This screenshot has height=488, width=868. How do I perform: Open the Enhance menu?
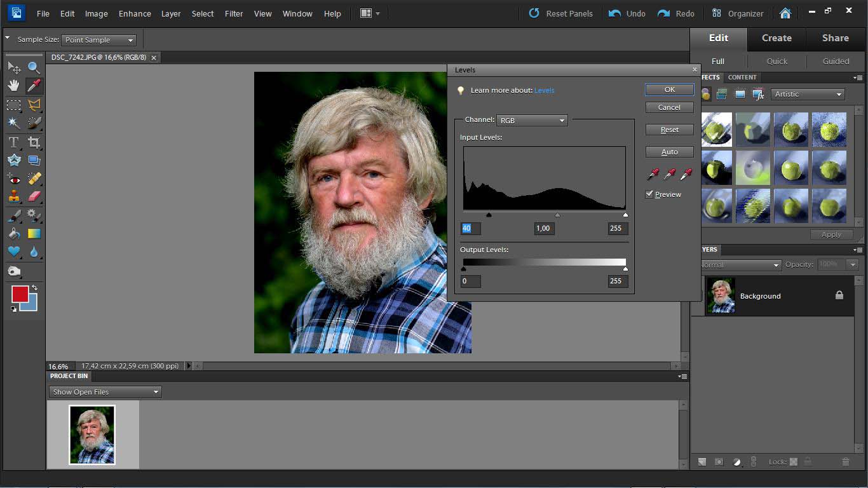point(135,13)
